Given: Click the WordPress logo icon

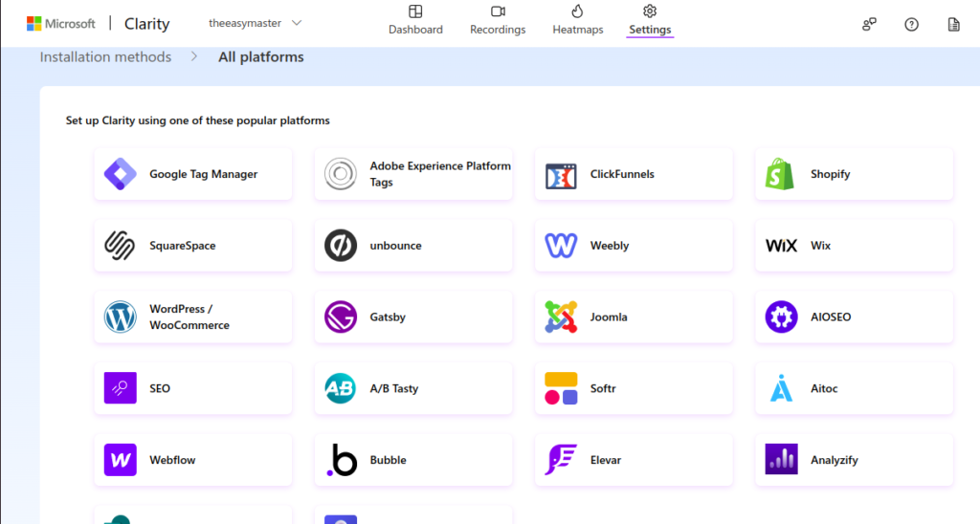Looking at the screenshot, I should [120, 317].
